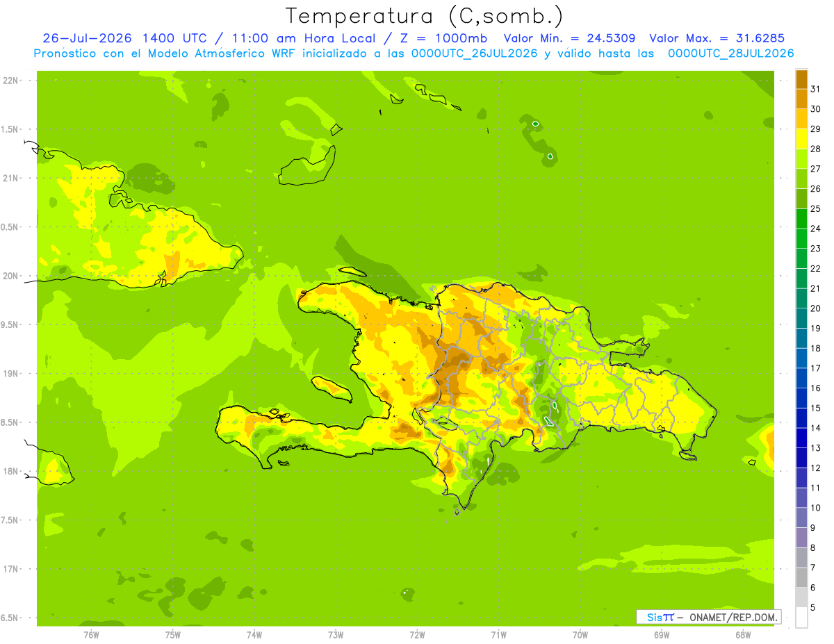Click the "22N" latitude label

[10, 81]
